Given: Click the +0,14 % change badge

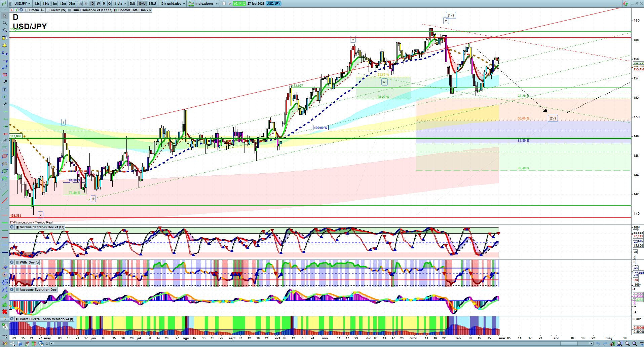Looking at the screenshot, I should (x=239, y=4).
